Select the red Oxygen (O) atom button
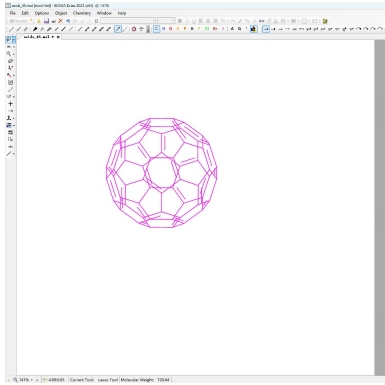This screenshot has height=385, width=385. tap(171, 29)
